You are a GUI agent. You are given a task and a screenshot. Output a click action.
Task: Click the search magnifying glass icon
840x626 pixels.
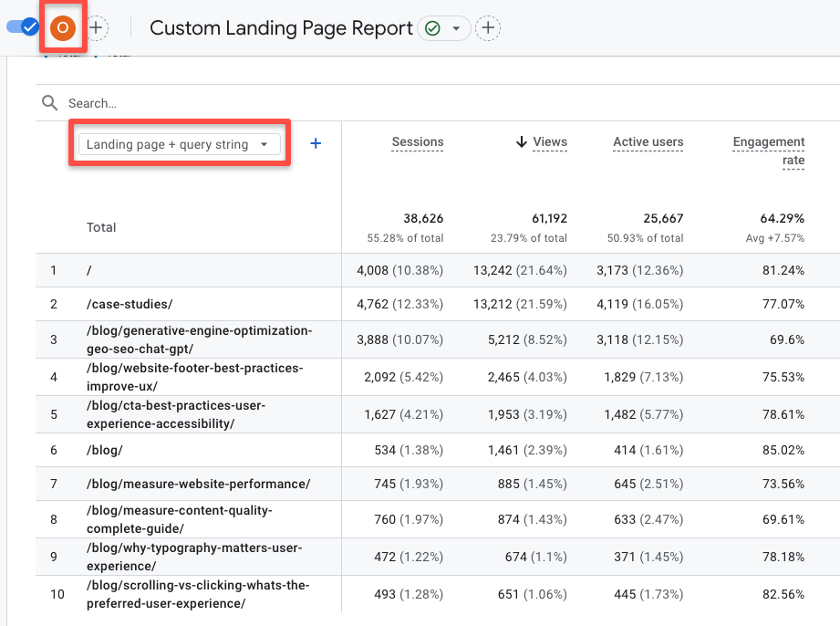[x=49, y=102]
